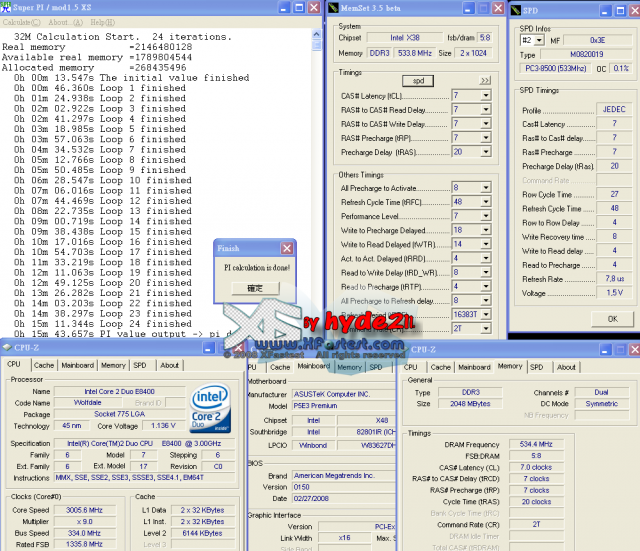Select the Cache tab in right CPU-Z
This screenshot has width=640, height=551.
441,367
